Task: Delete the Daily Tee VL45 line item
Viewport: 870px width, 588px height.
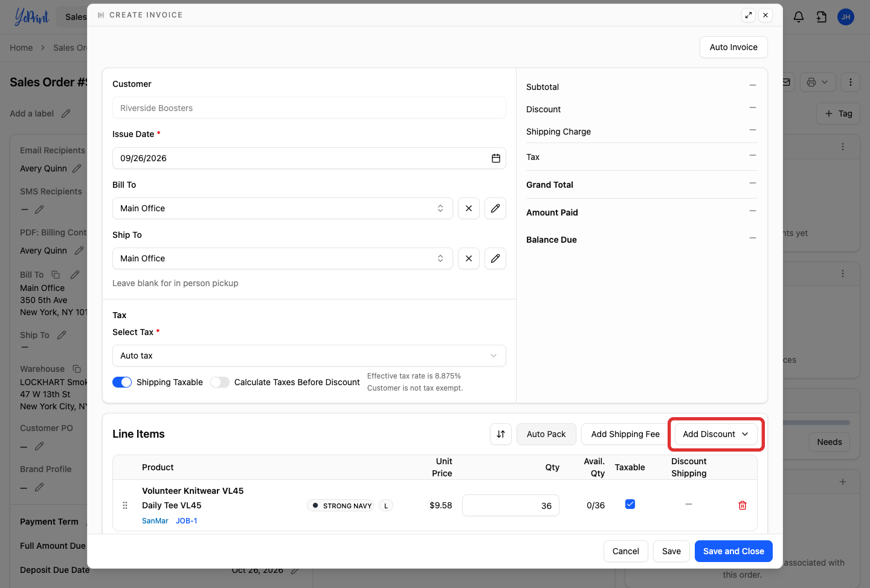Action: pyautogui.click(x=743, y=505)
